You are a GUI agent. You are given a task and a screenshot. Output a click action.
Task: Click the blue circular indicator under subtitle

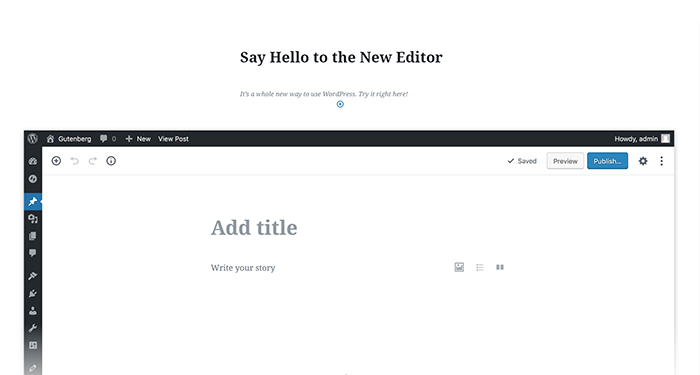(x=340, y=104)
